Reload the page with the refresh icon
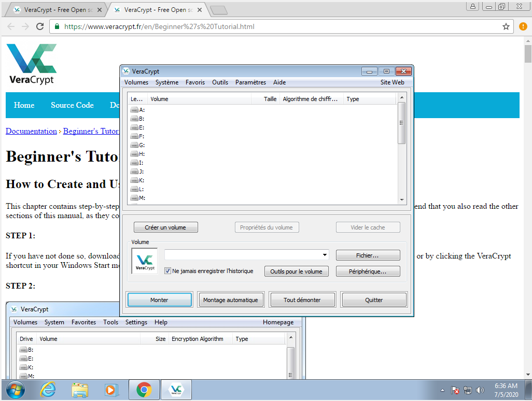 (x=40, y=26)
